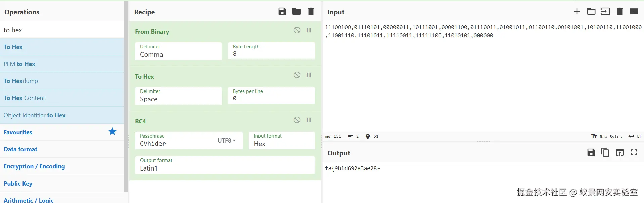This screenshot has height=203, width=644.
Task: Expand the Encryption / Encoding category
Action: pos(34,166)
